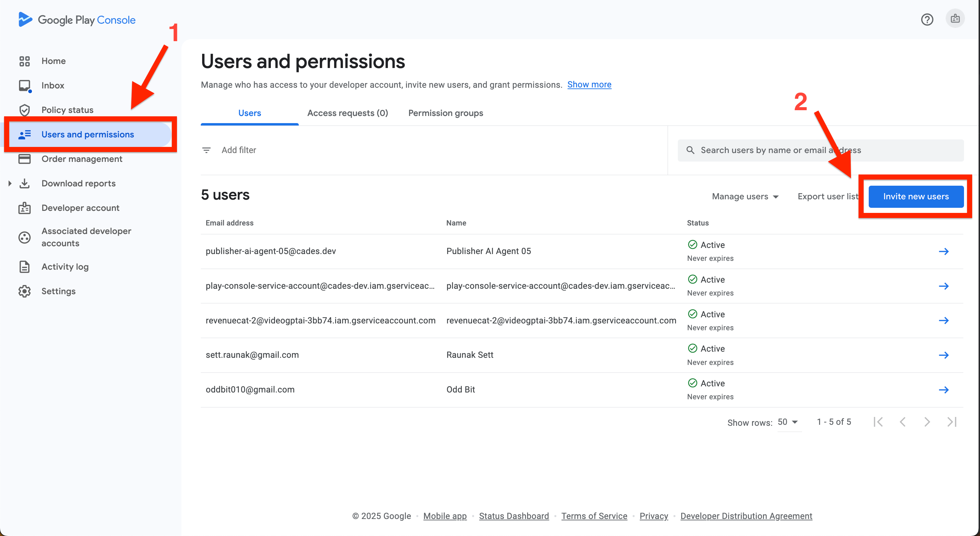Click the Policy status shield icon
The width and height of the screenshot is (980, 536).
(x=24, y=110)
